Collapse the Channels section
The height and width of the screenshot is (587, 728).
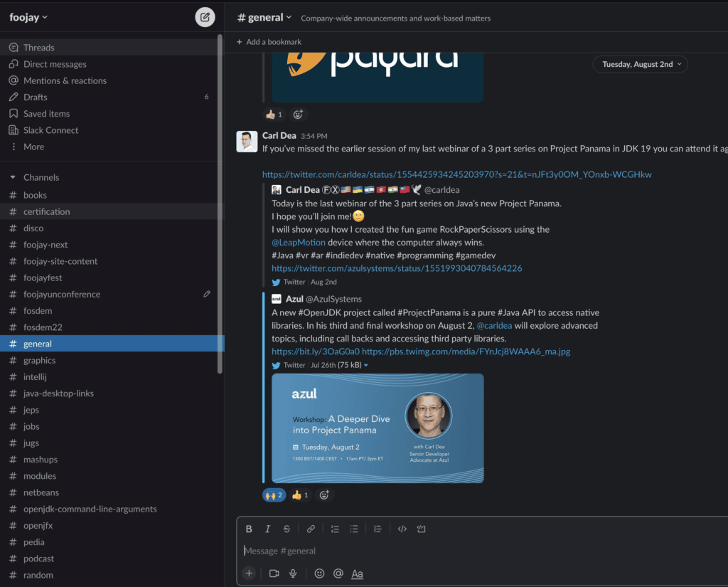pyautogui.click(x=13, y=177)
